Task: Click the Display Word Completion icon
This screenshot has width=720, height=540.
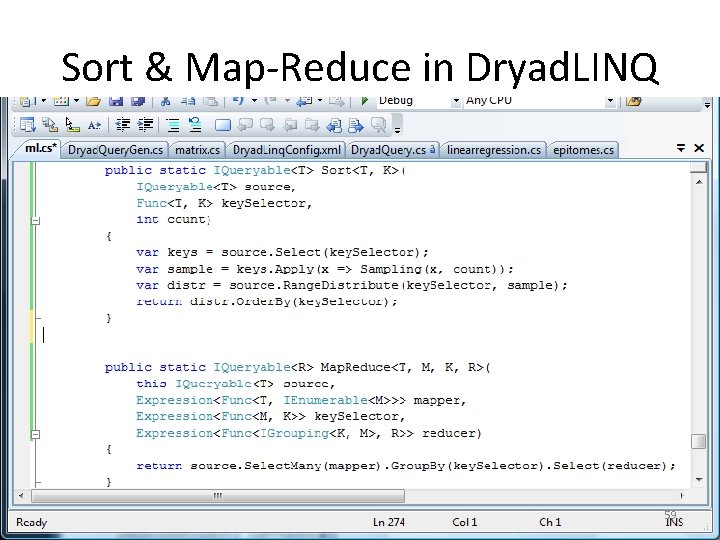Action: (x=95, y=125)
